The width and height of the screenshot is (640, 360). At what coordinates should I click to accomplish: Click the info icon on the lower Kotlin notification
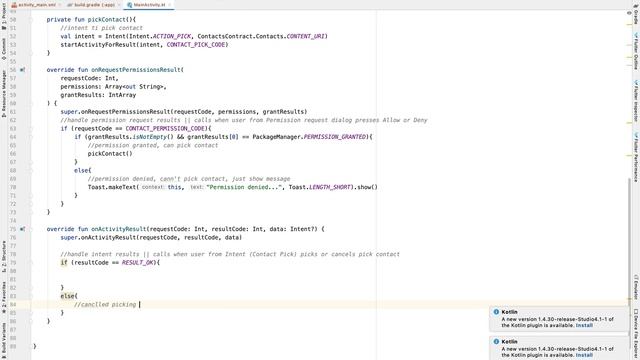(496, 341)
